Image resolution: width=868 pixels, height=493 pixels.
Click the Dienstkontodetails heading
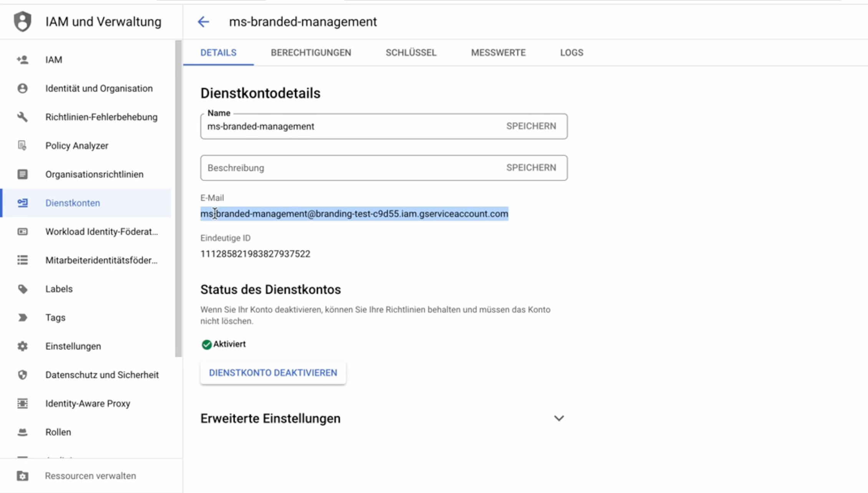coord(260,93)
